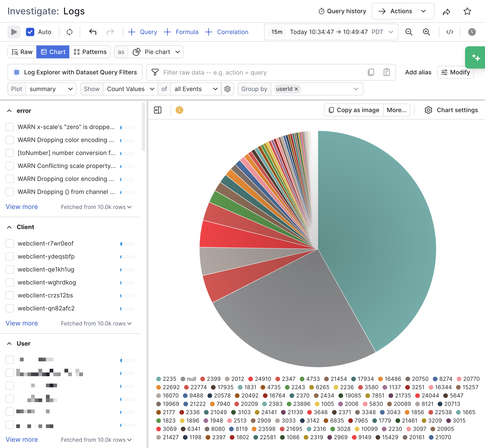Screen dimensions: 485x448
Task: Copy filter with the copy icon
Action: coord(371,72)
